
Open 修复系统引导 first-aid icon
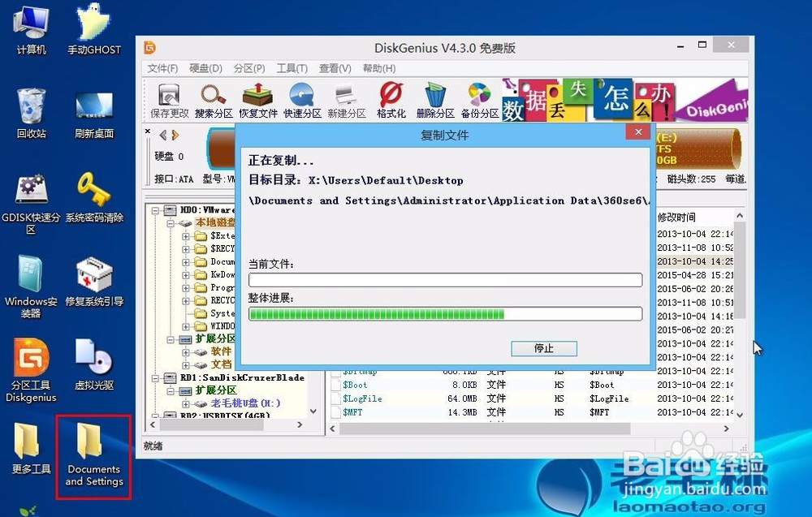pos(93,281)
